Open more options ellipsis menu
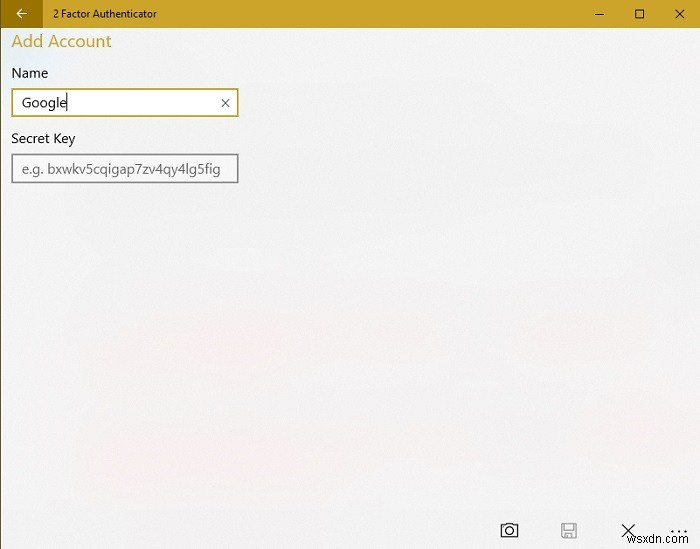 679,532
